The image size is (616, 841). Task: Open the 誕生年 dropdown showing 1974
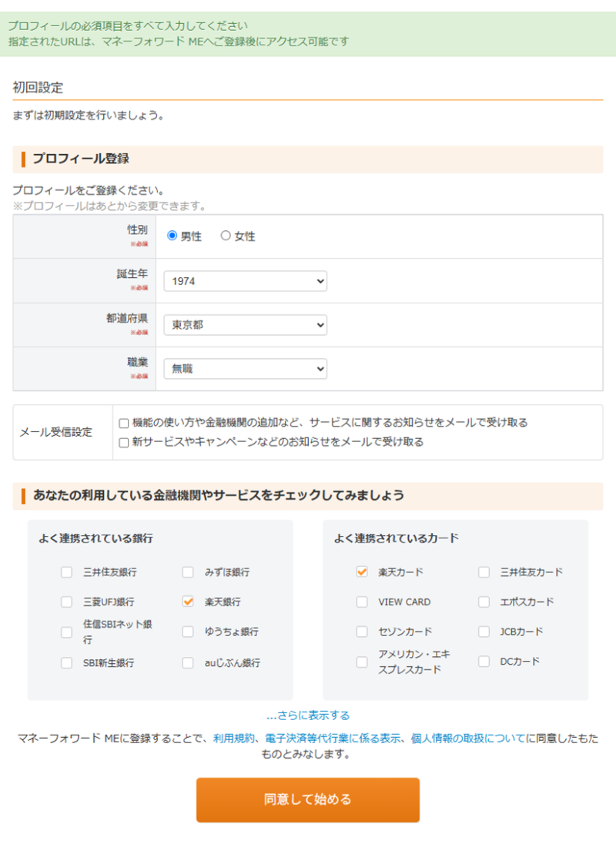246,281
